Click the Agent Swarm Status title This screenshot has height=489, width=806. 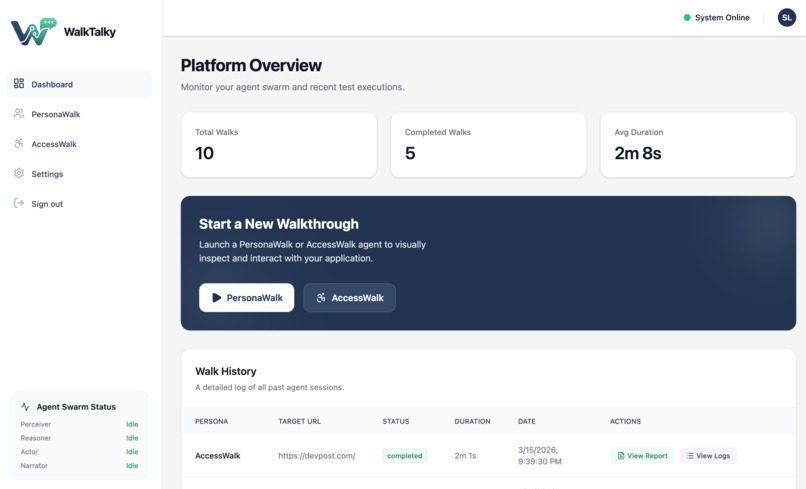pyautogui.click(x=76, y=407)
